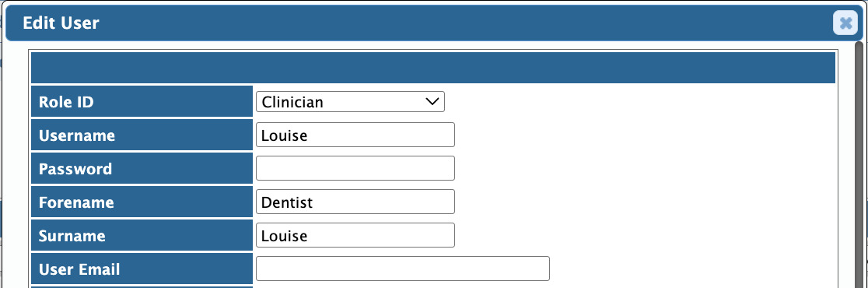Click the Role ID label cell
The width and height of the screenshot is (868, 288).
click(142, 102)
